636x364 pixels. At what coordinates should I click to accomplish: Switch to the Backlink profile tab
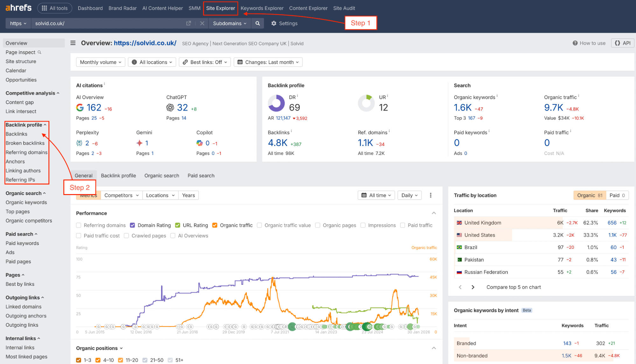point(118,175)
